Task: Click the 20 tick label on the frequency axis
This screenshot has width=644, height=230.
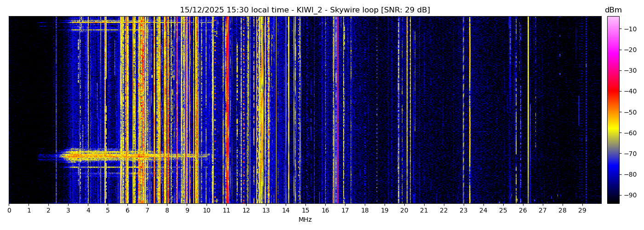Action: (x=404, y=211)
